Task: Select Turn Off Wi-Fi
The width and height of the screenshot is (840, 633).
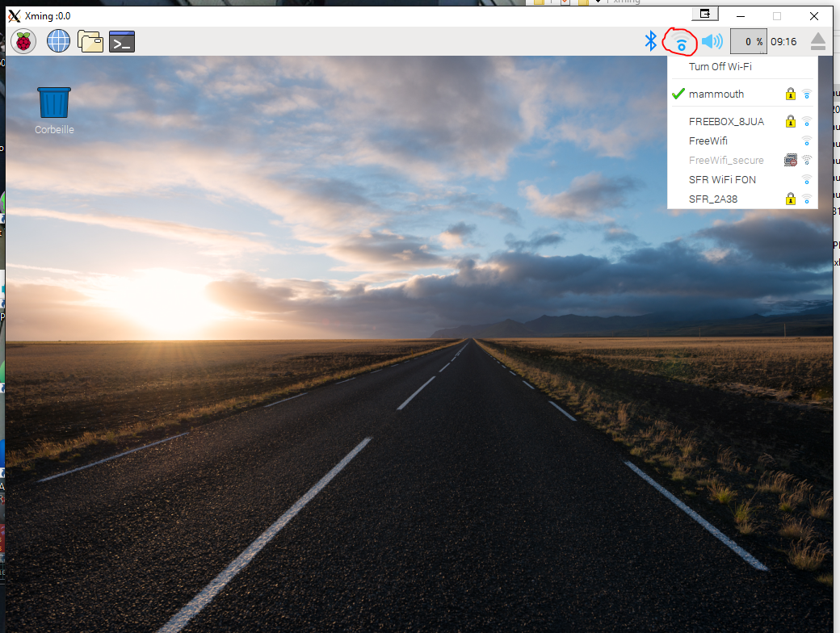Action: click(x=742, y=66)
